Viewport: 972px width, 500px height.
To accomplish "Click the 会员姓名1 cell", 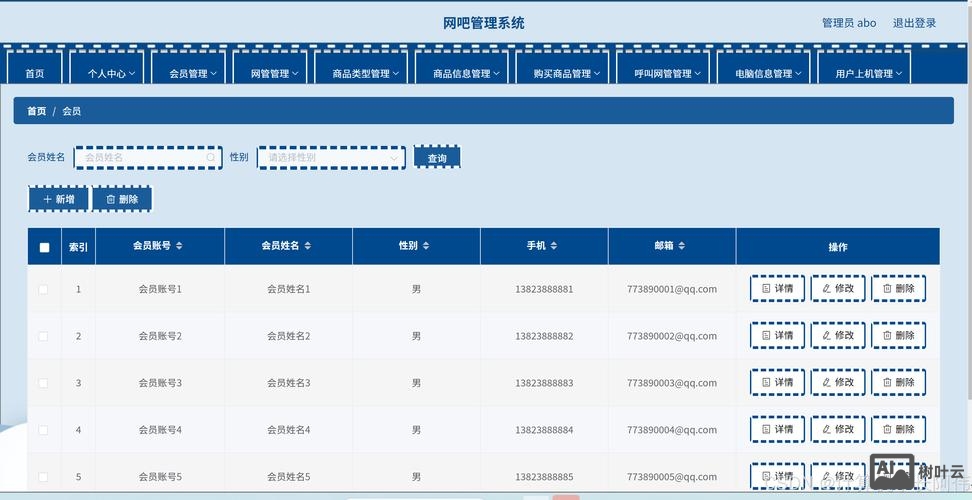I will click(289, 289).
